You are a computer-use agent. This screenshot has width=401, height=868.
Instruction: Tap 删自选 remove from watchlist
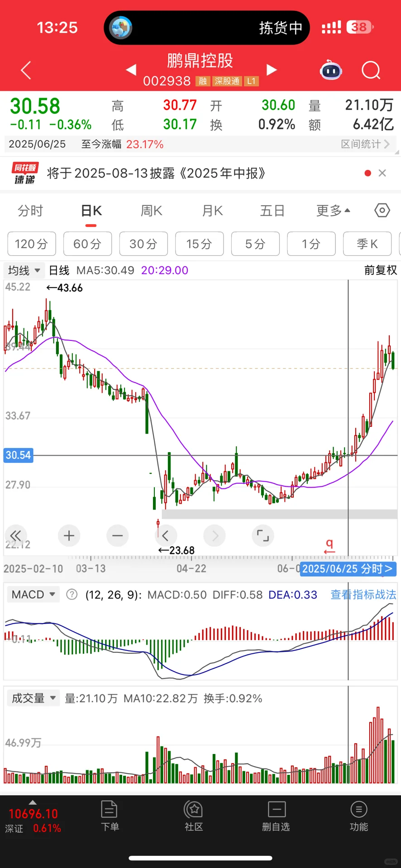276,816
